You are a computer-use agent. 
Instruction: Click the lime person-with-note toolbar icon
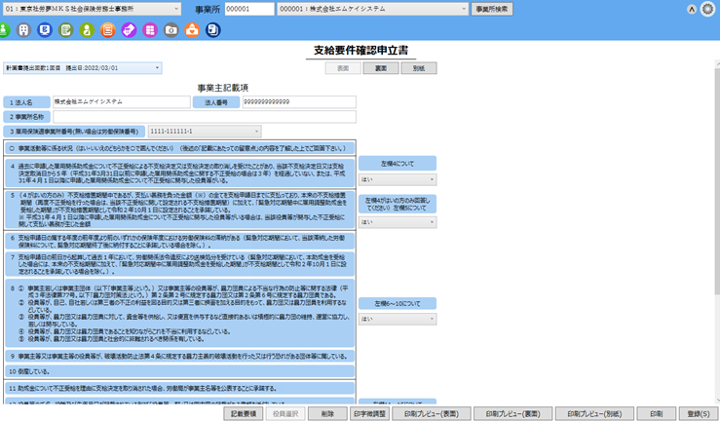[x=87, y=30]
